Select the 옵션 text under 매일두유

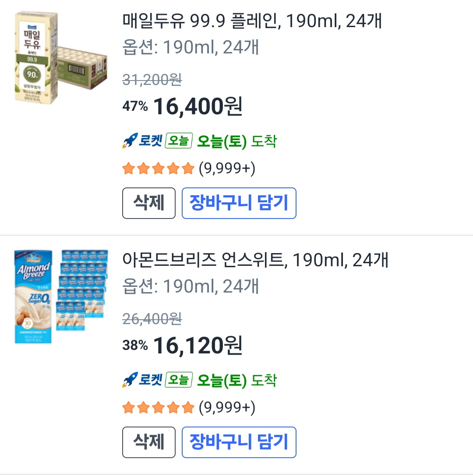pyautogui.click(x=191, y=47)
